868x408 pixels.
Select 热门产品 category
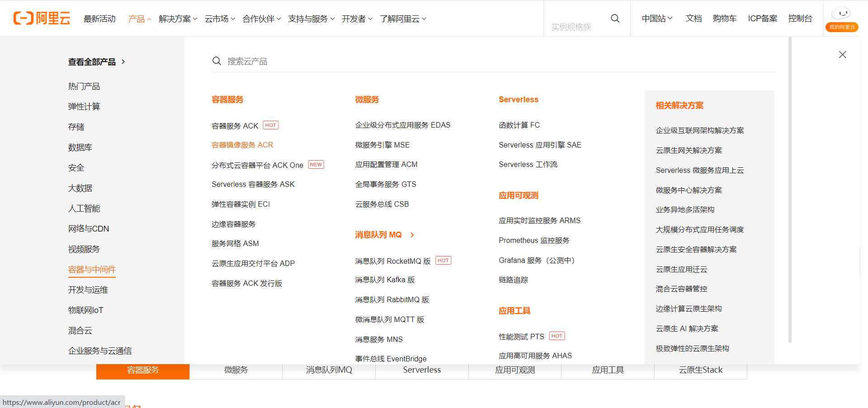tap(84, 86)
